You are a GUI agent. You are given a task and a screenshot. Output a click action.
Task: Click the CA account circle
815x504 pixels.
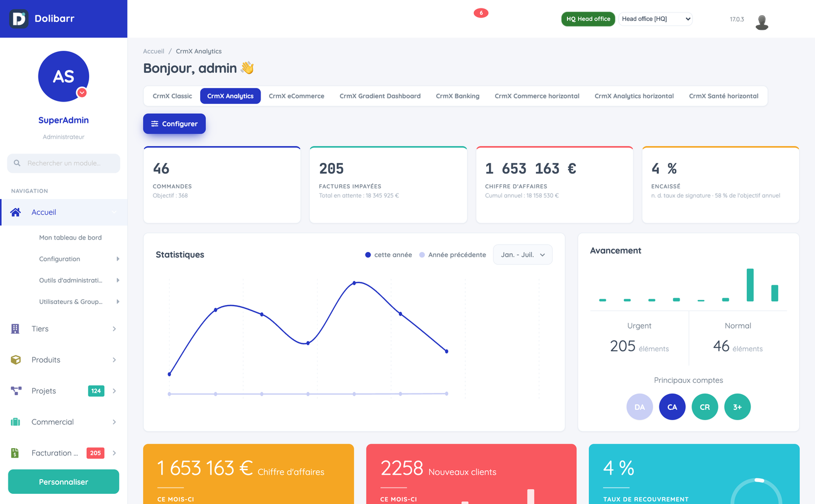[672, 406]
